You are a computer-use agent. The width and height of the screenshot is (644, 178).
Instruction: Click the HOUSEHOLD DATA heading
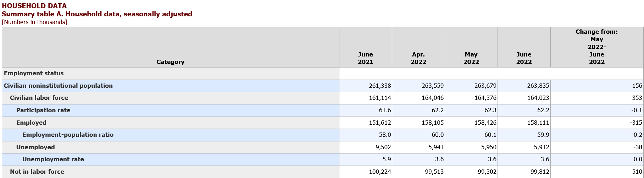[34, 6]
